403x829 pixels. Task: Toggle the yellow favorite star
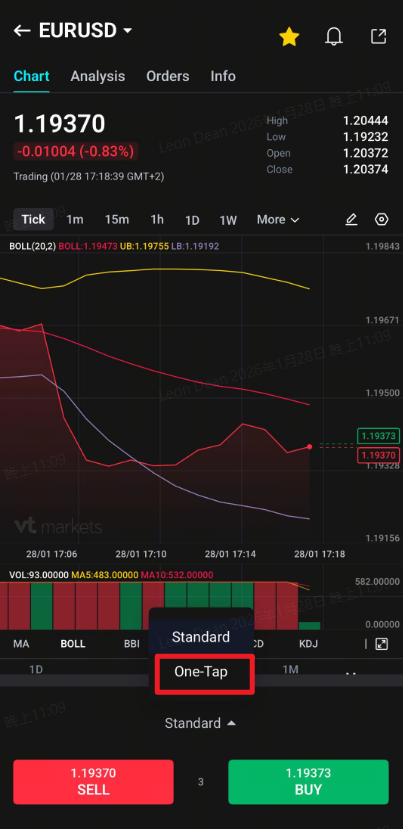click(289, 36)
